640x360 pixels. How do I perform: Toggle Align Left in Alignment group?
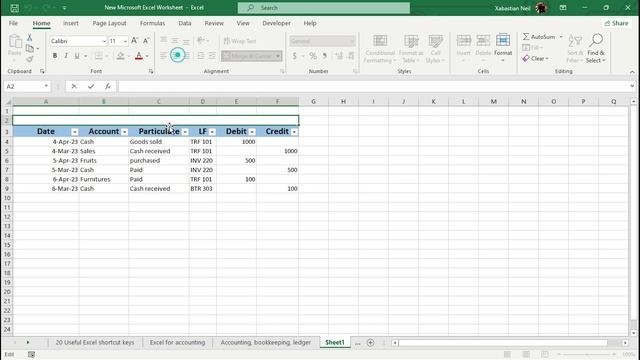[163, 56]
